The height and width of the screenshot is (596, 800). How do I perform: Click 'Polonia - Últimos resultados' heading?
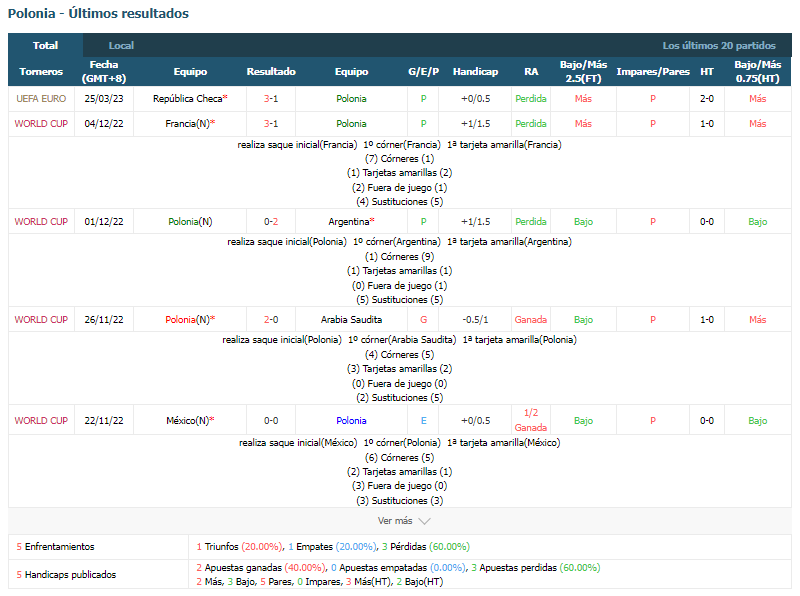(98, 13)
